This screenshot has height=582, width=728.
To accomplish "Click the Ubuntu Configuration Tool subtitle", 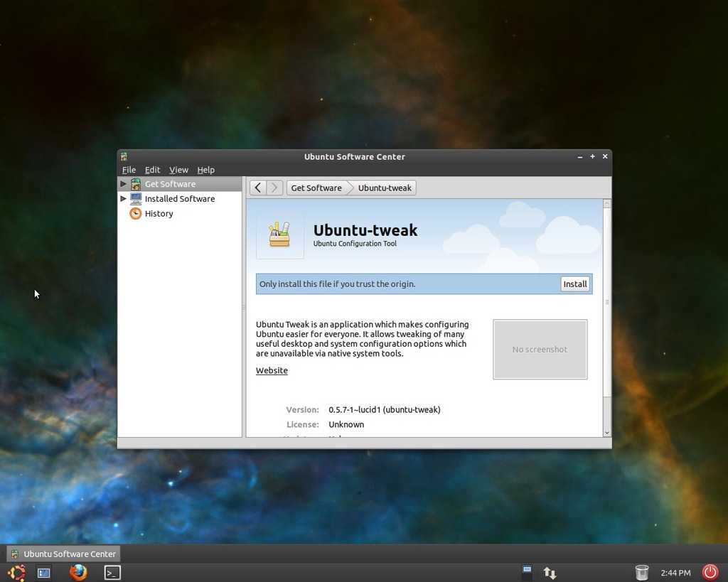I will point(355,244).
